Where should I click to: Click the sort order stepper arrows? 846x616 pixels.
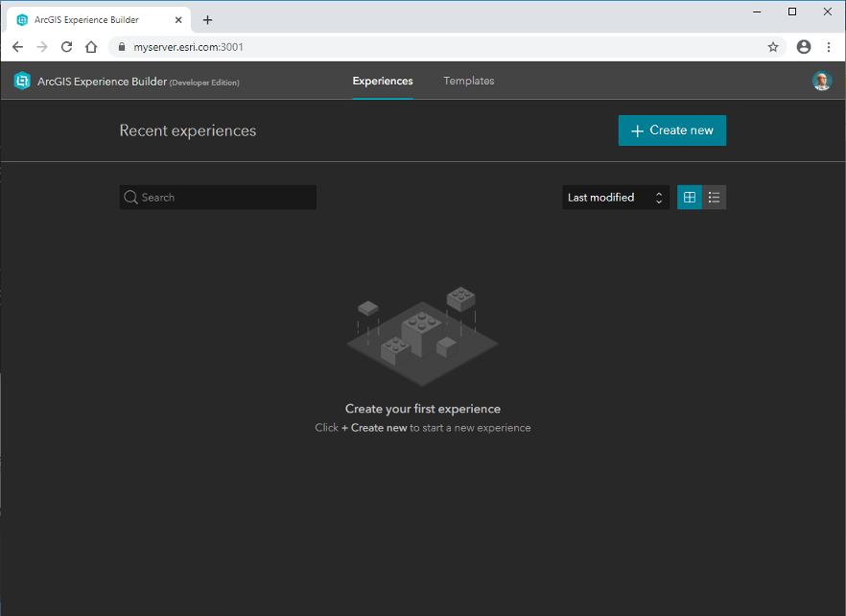click(658, 197)
